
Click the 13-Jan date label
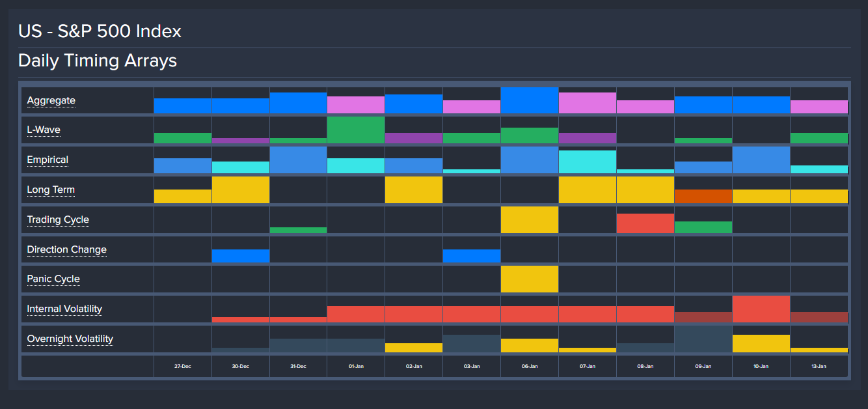[x=819, y=366]
